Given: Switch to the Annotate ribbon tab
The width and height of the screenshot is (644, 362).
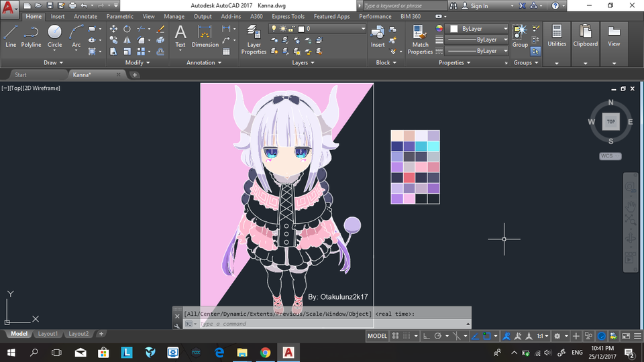Looking at the screenshot, I should click(x=85, y=16).
